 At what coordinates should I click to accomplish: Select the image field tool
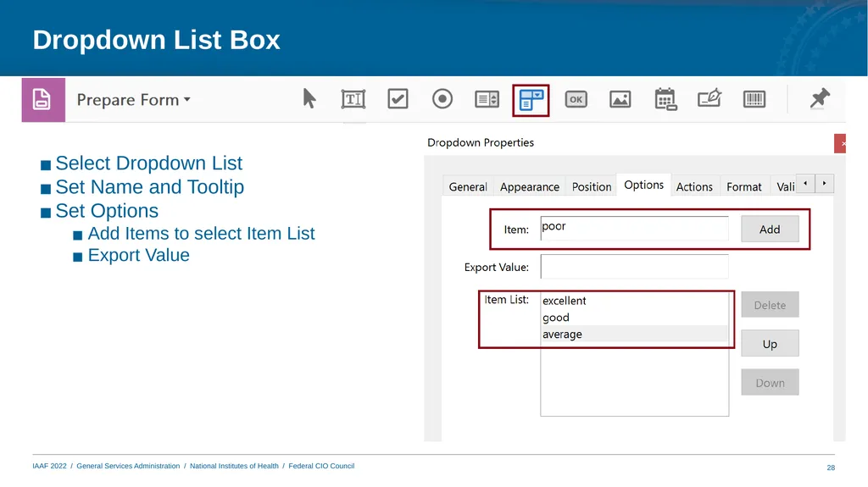(x=620, y=100)
